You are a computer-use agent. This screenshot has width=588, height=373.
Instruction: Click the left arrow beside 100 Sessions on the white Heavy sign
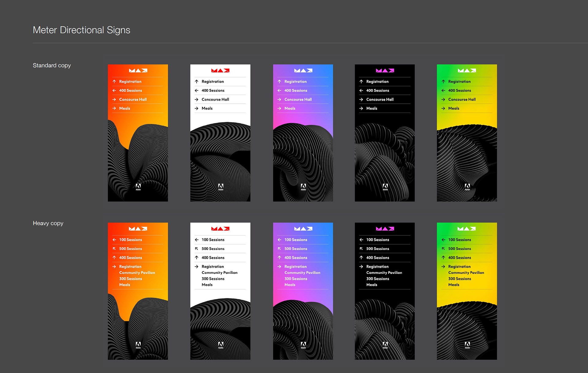[197, 240]
